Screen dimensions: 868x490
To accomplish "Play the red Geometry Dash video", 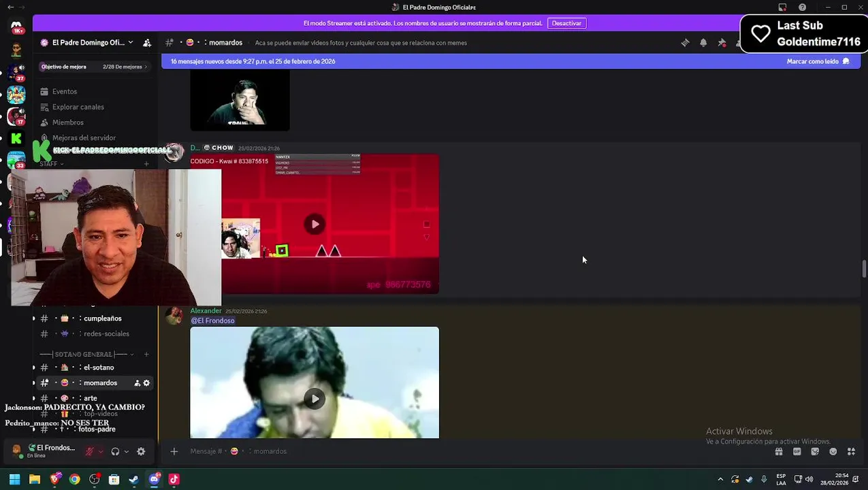I will click(x=315, y=224).
